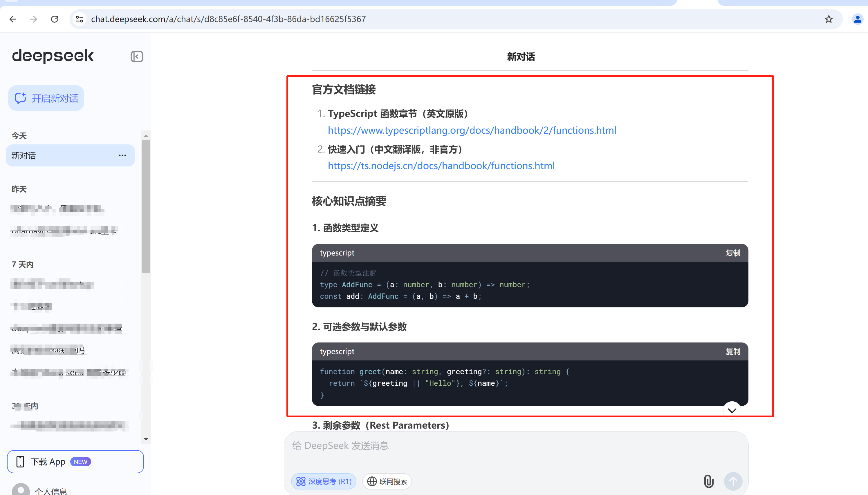Collapse the DeepSeek sidebar
The width and height of the screenshot is (868, 495).
(x=137, y=57)
